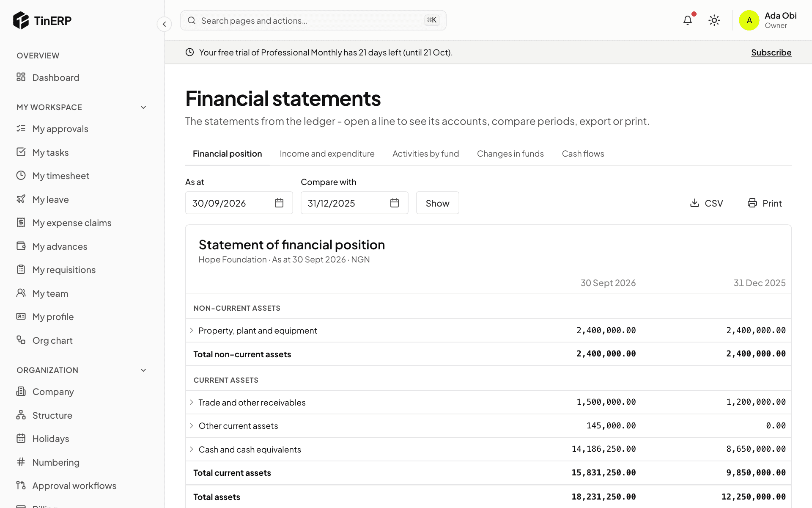The width and height of the screenshot is (812, 508).
Task: Switch to Cash flows tab
Action: [583, 154]
